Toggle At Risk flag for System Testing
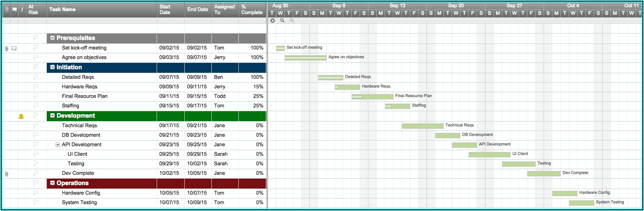Viewport: 644px width, 211px height. [x=36, y=203]
